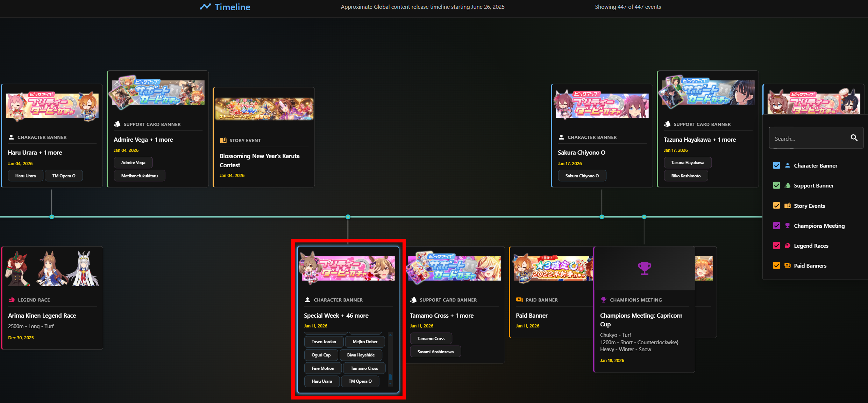868x403 pixels.
Task: Click the Tamamo Cross chip in Special Week card
Action: pyautogui.click(x=364, y=368)
